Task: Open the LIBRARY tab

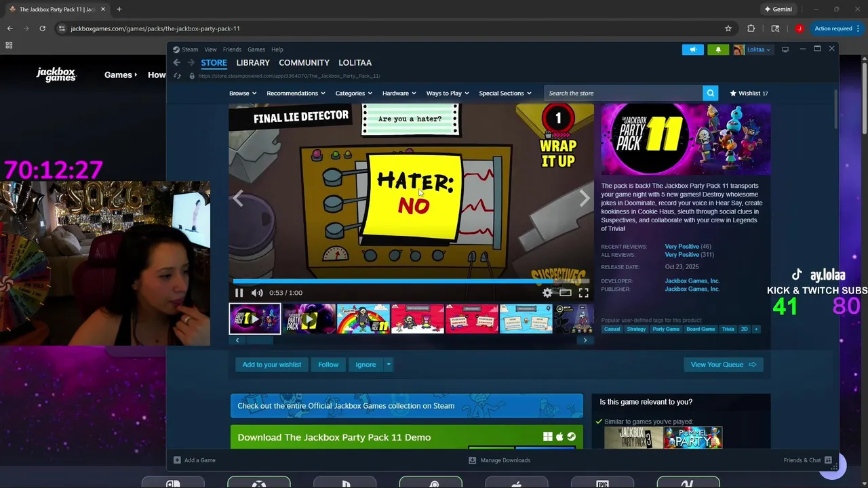Action: click(253, 62)
